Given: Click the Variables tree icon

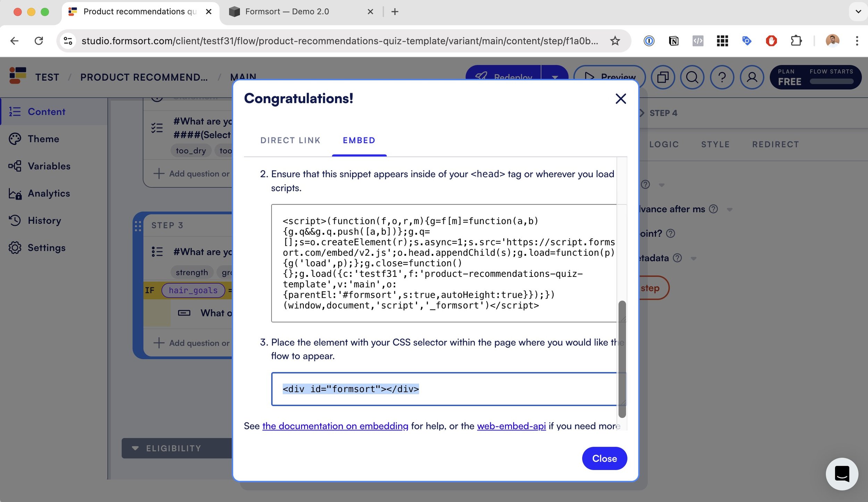Looking at the screenshot, I should (15, 166).
